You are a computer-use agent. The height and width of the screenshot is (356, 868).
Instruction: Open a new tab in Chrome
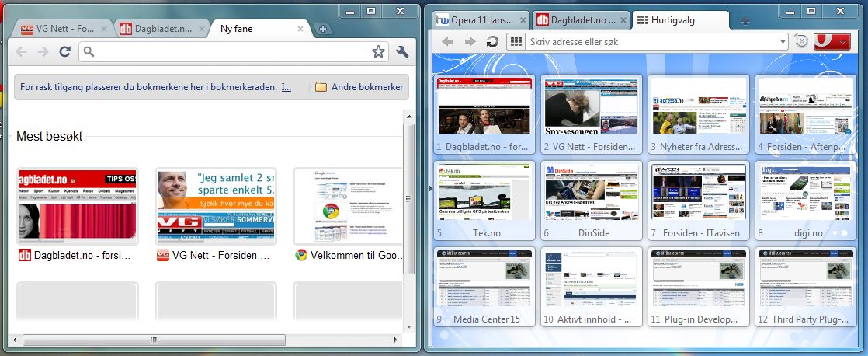pos(323,29)
